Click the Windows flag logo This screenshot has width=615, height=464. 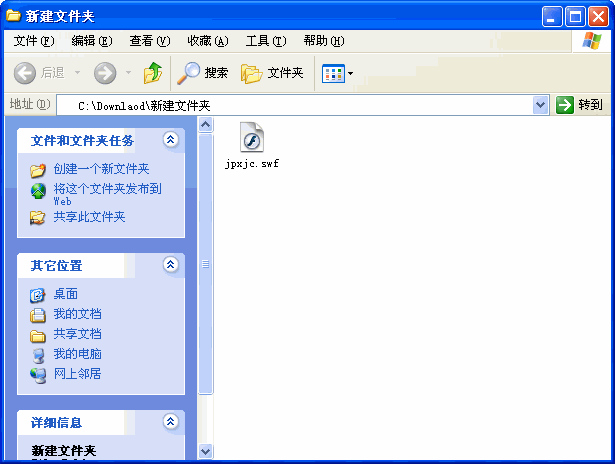[x=591, y=40]
